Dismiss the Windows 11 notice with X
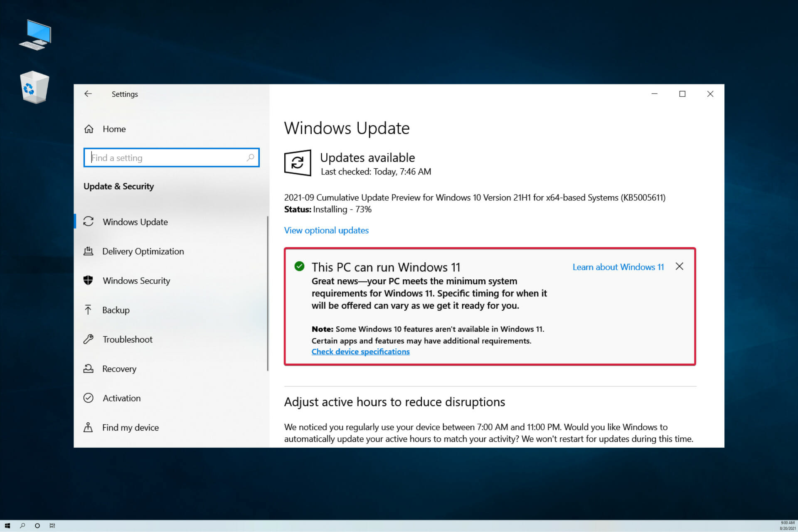Screen dimensions: 798x532 click(680, 266)
